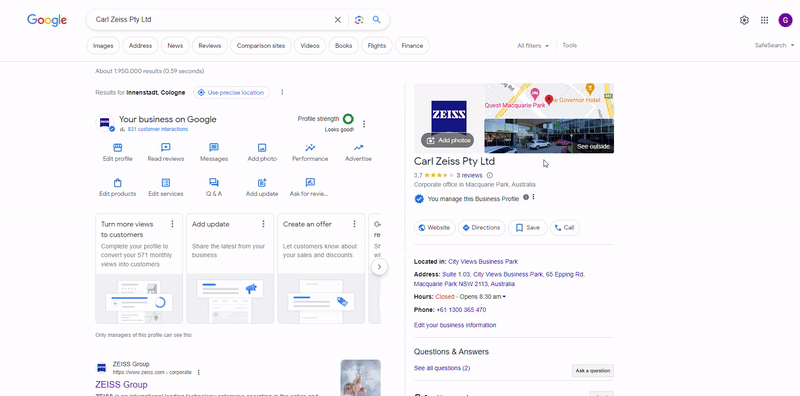The width and height of the screenshot is (800, 396).
Task: Open the See outside street view thumbnail
Action: [549, 136]
